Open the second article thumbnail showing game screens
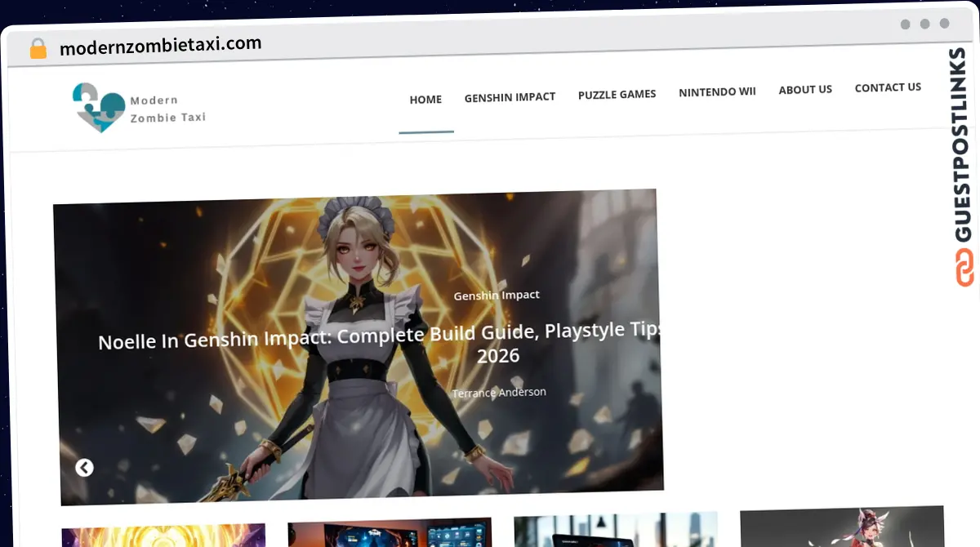 pyautogui.click(x=390, y=532)
